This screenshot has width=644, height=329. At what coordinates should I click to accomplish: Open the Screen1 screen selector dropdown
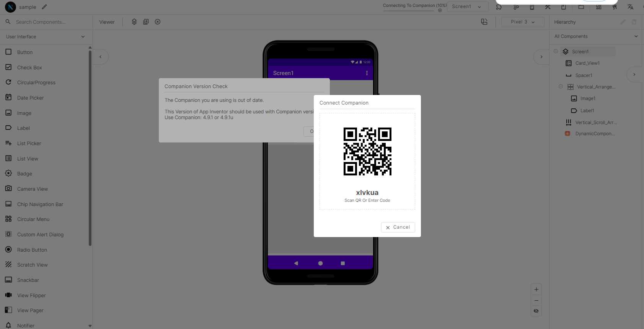(x=467, y=7)
